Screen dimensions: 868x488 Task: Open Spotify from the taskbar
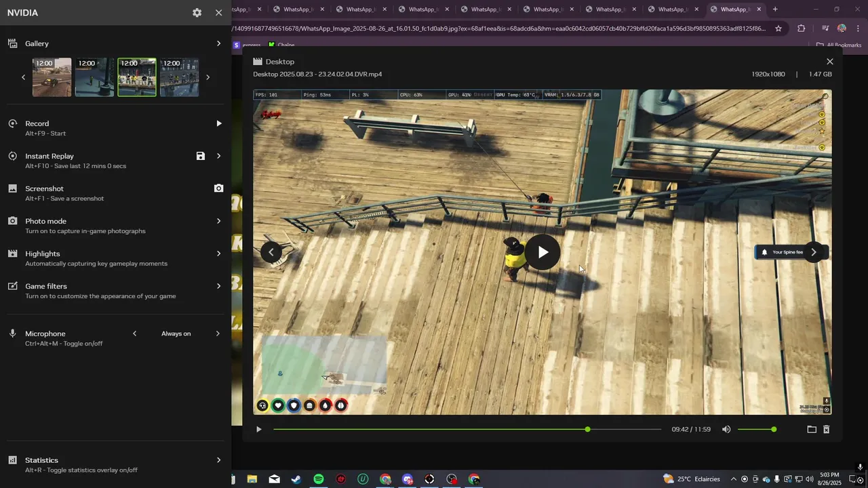coord(319,479)
